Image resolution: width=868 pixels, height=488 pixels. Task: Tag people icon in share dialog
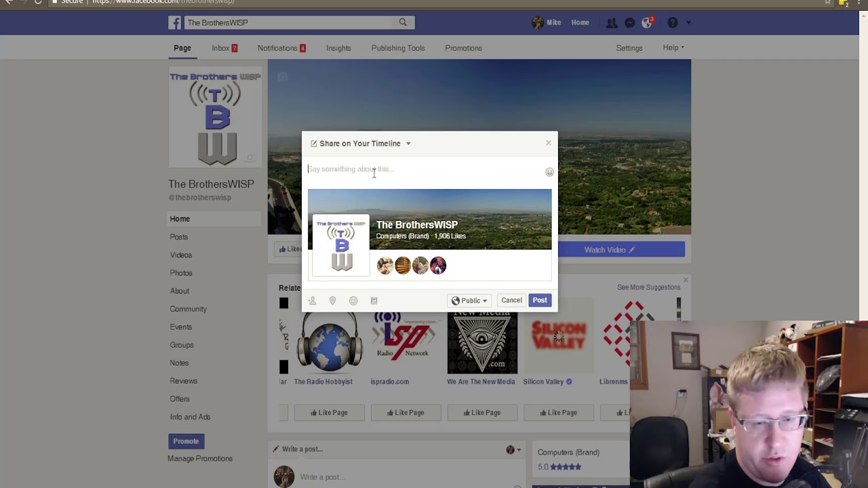pyautogui.click(x=312, y=300)
